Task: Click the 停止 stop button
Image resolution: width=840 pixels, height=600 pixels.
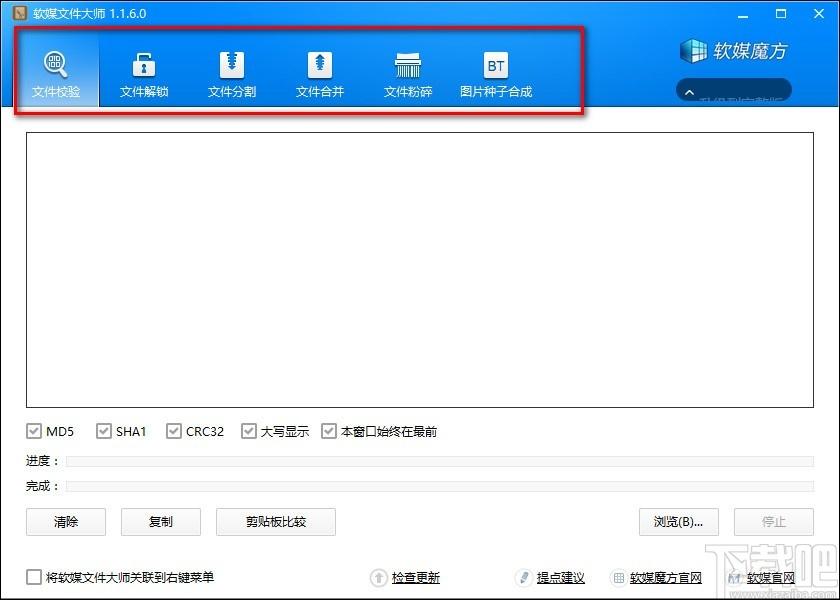Action: coord(774,522)
